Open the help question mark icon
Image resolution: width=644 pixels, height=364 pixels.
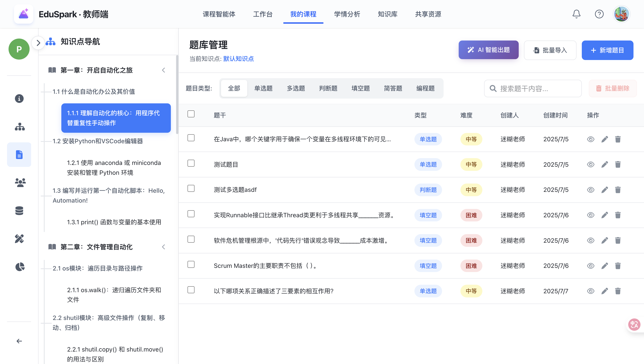pyautogui.click(x=599, y=14)
